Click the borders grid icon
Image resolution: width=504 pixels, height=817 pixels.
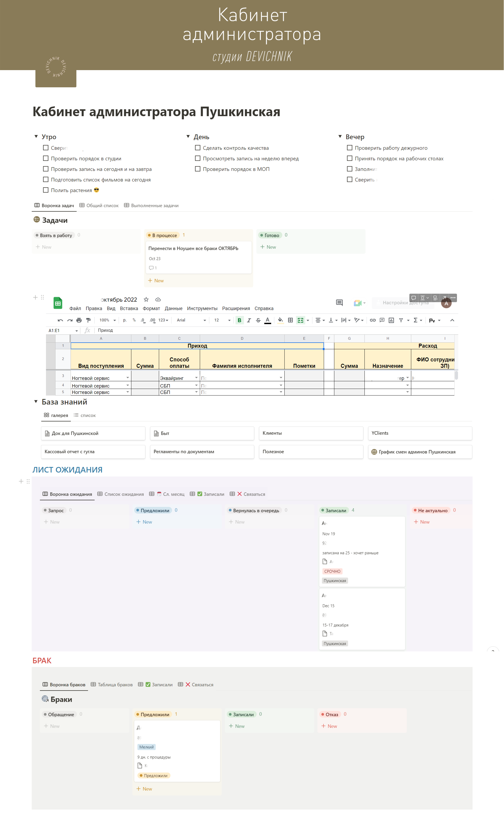tap(290, 320)
